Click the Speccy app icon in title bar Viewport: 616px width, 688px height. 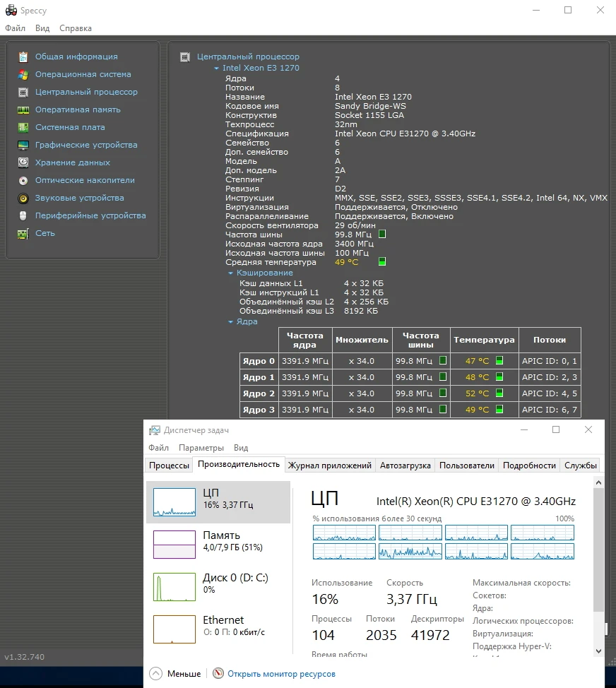click(x=11, y=10)
